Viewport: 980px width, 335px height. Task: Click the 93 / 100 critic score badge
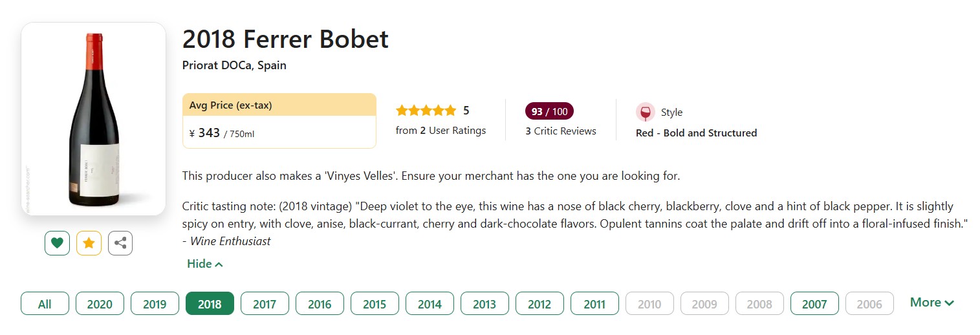pos(549,111)
